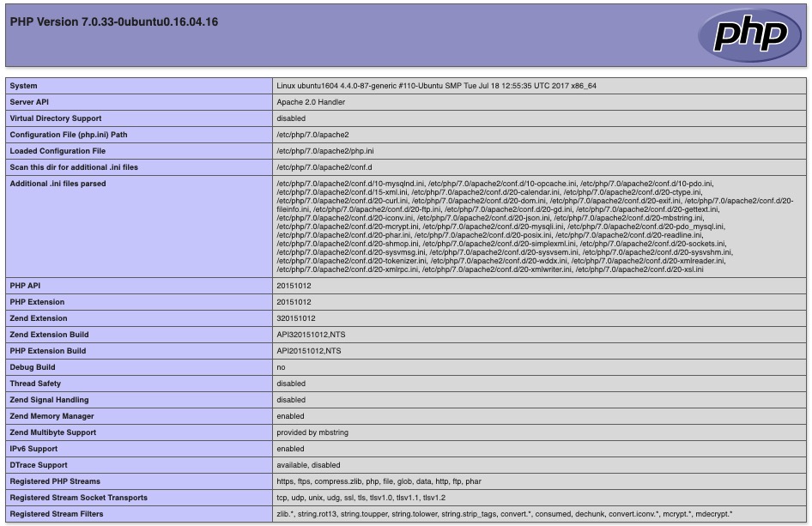Select the "20151012" value for PHP Extension
The width and height of the screenshot is (812, 526).
(x=294, y=302)
